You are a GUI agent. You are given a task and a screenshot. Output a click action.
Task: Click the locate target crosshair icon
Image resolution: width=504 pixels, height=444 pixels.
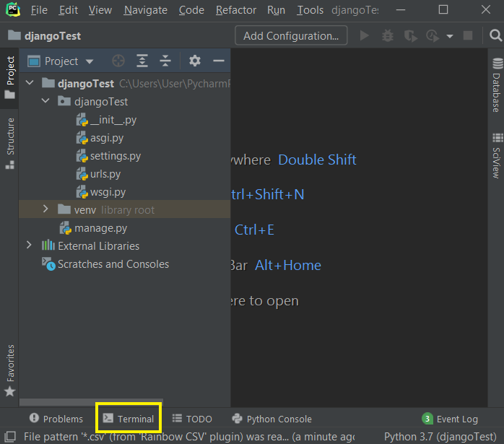pos(118,61)
